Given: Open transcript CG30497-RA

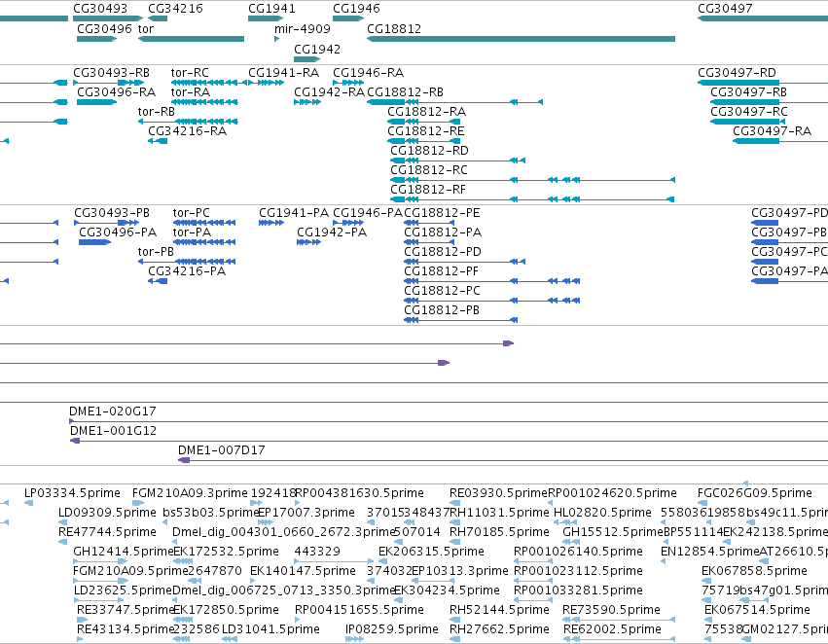Looking at the screenshot, I should [x=772, y=131].
